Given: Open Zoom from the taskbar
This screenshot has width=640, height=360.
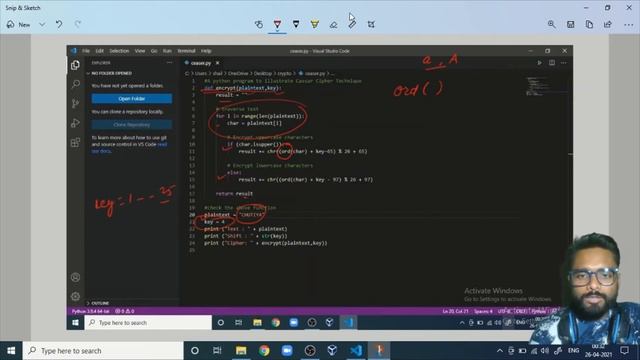Looking at the screenshot, I should pos(287,351).
